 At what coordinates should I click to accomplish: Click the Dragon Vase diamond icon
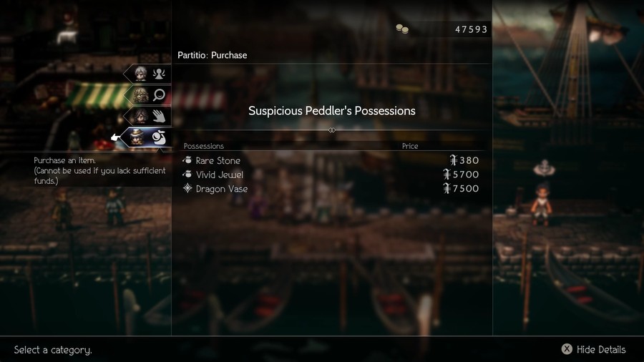pos(187,188)
